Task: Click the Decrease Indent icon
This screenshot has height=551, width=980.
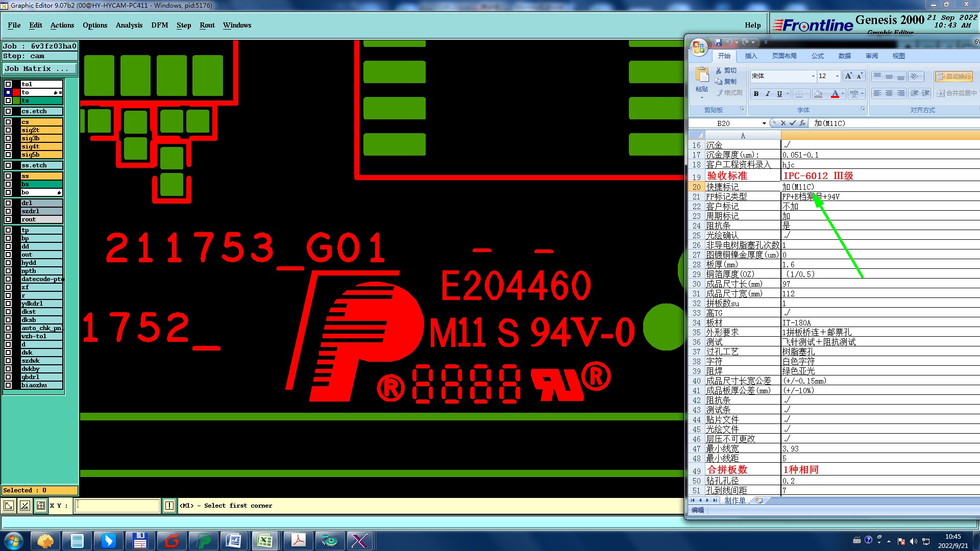Action: tap(914, 93)
